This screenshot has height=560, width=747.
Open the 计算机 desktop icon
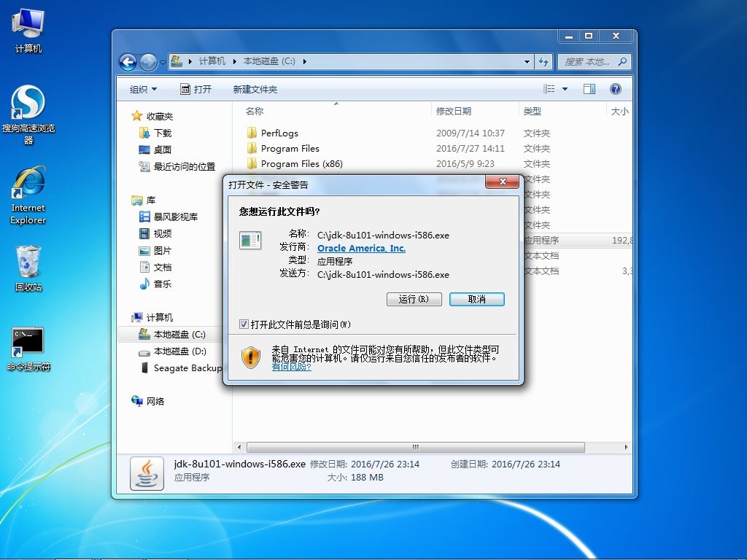click(28, 30)
